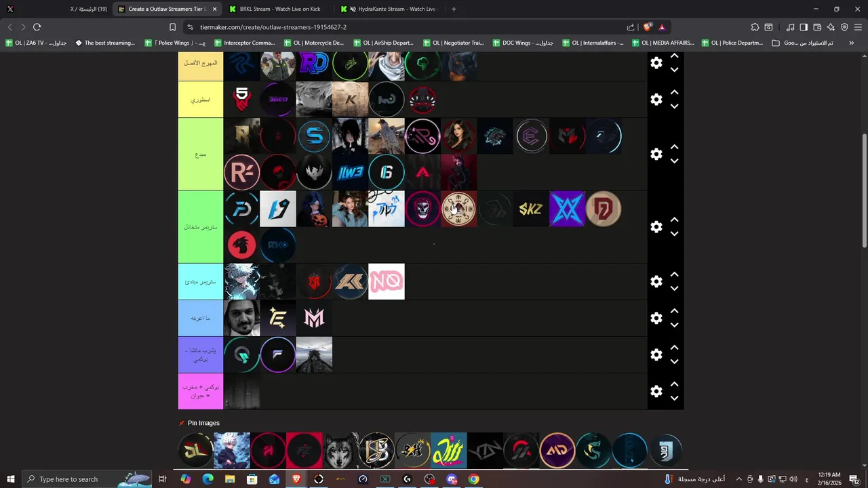Move the أسطوري tier row up
The image size is (868, 488).
point(674,92)
